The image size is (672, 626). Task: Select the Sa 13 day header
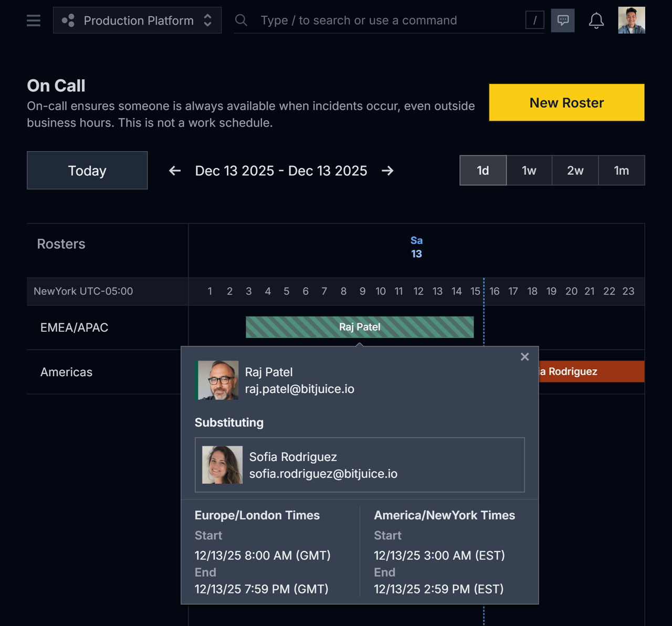(x=416, y=247)
